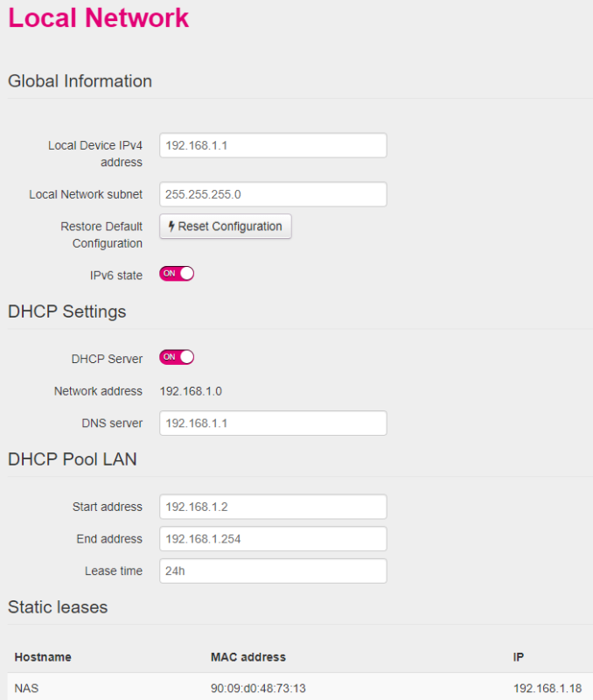Click the DHCP pool End address field
This screenshot has height=700, width=593.
tap(273, 539)
